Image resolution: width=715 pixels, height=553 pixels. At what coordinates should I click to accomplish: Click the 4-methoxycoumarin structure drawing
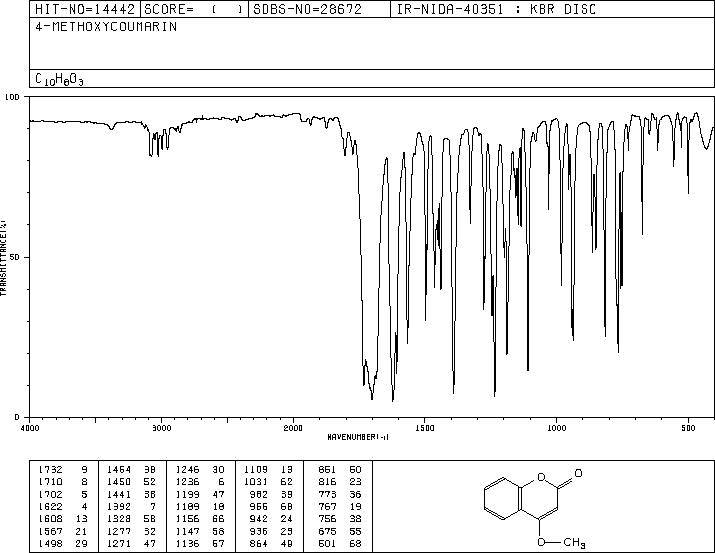point(534,507)
